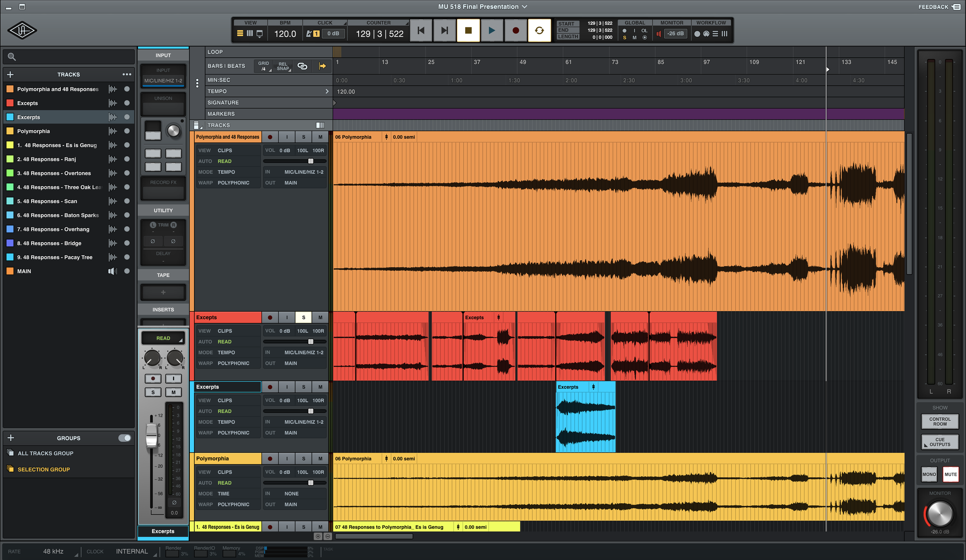Click the Excerpts track volume slider
The height and width of the screenshot is (560, 966).
pos(310,411)
